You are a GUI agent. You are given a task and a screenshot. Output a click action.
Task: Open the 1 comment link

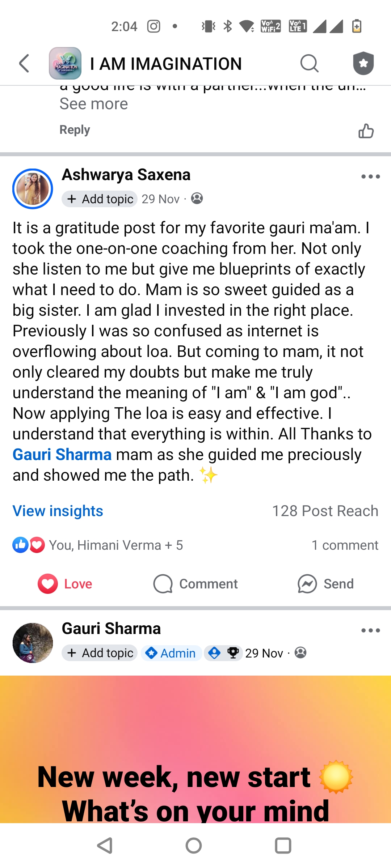345,545
